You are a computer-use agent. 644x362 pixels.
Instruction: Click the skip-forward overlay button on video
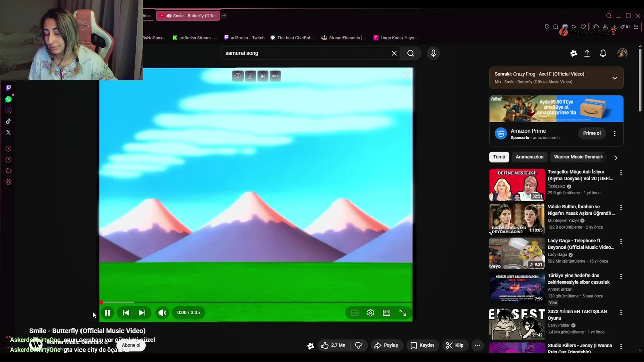[x=262, y=76]
